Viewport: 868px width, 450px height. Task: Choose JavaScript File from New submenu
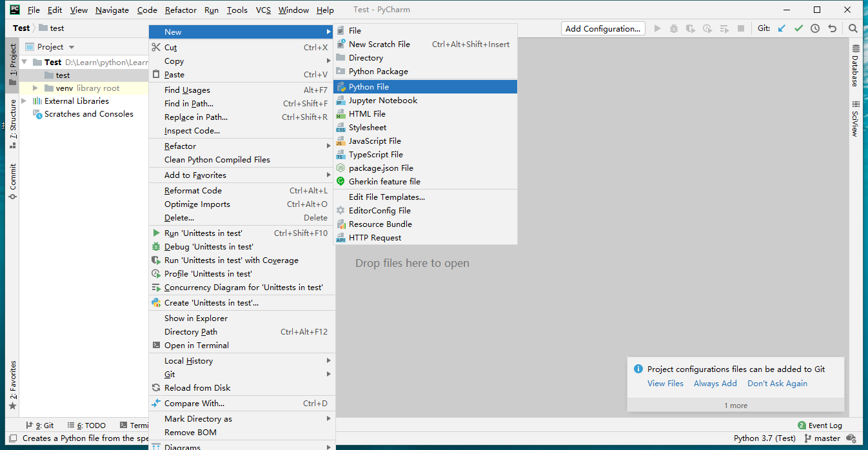pyautogui.click(x=425, y=141)
